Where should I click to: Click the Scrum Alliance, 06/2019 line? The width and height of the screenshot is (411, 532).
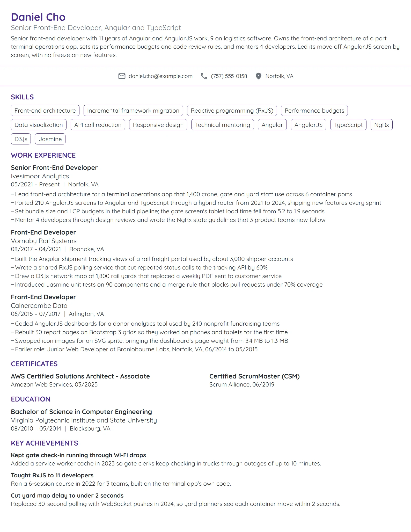(x=242, y=385)
